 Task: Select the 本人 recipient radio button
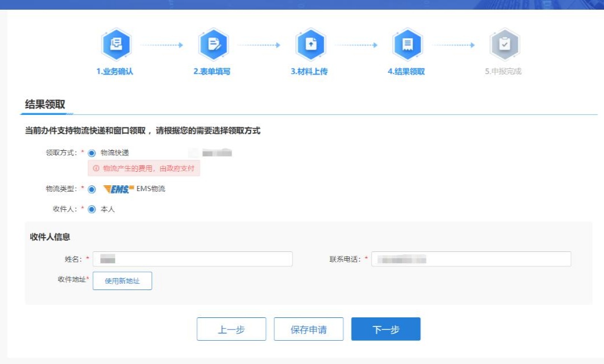(x=92, y=209)
